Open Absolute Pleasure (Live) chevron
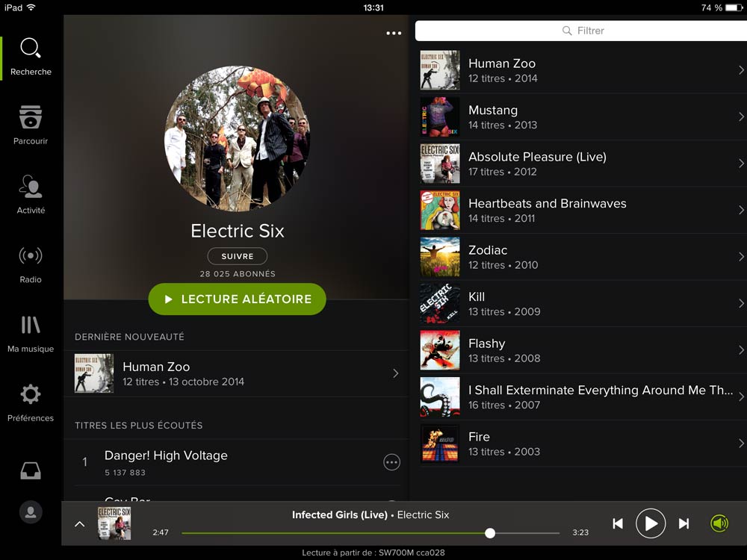The width and height of the screenshot is (747, 560). pyautogui.click(x=741, y=164)
